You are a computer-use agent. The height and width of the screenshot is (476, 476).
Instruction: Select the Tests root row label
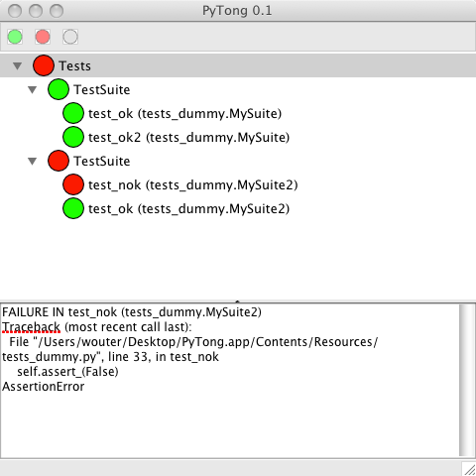74,66
